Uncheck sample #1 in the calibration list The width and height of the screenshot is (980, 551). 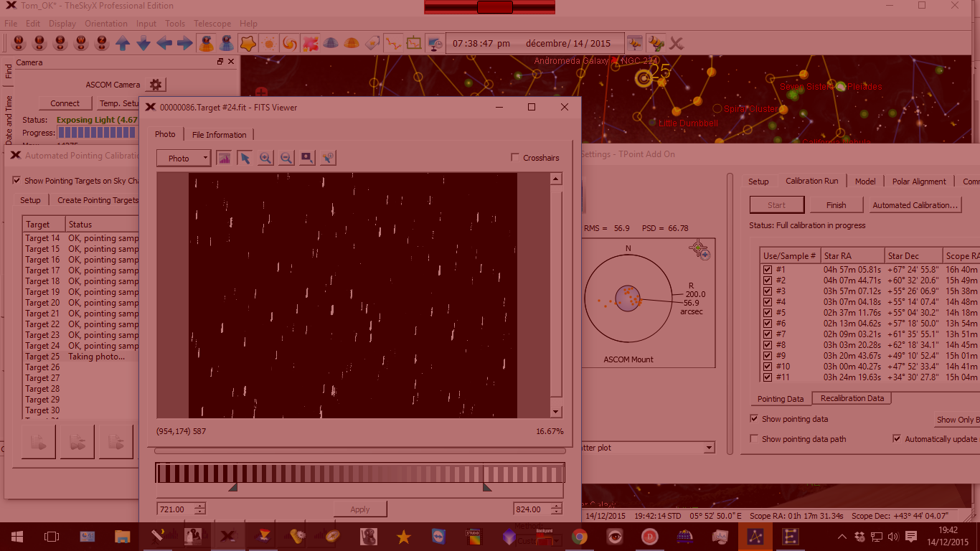(x=768, y=270)
